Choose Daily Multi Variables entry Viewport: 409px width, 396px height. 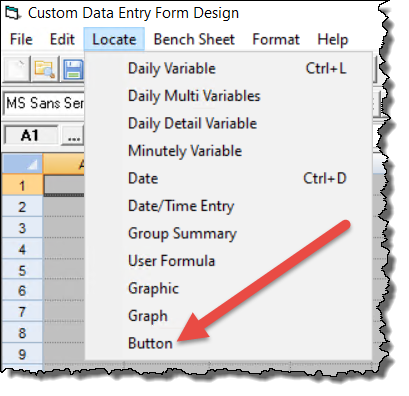(229, 96)
